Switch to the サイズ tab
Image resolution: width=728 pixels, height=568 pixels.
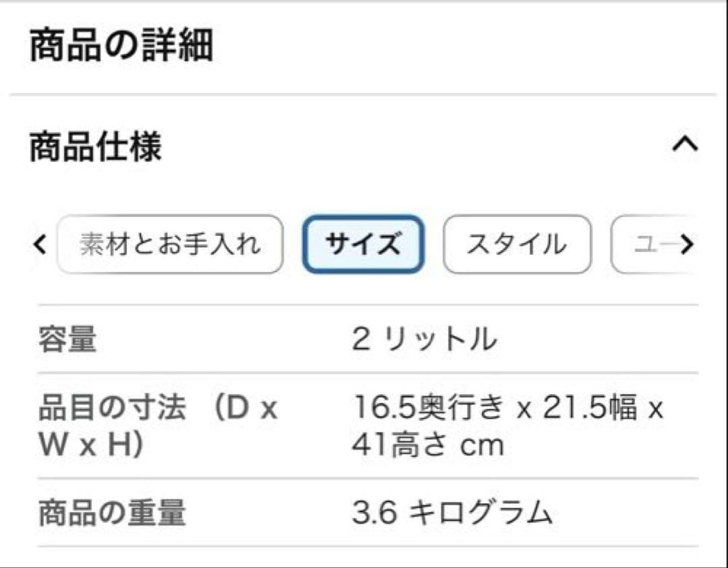[x=363, y=245]
